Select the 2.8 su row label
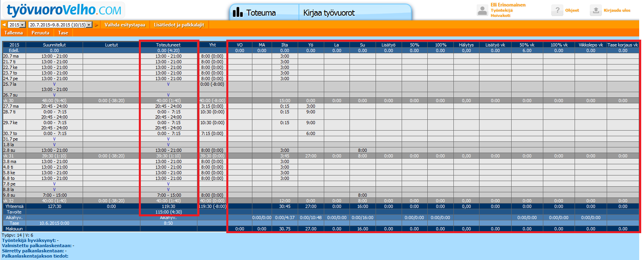The image size is (644, 260). pyautogui.click(x=9, y=150)
